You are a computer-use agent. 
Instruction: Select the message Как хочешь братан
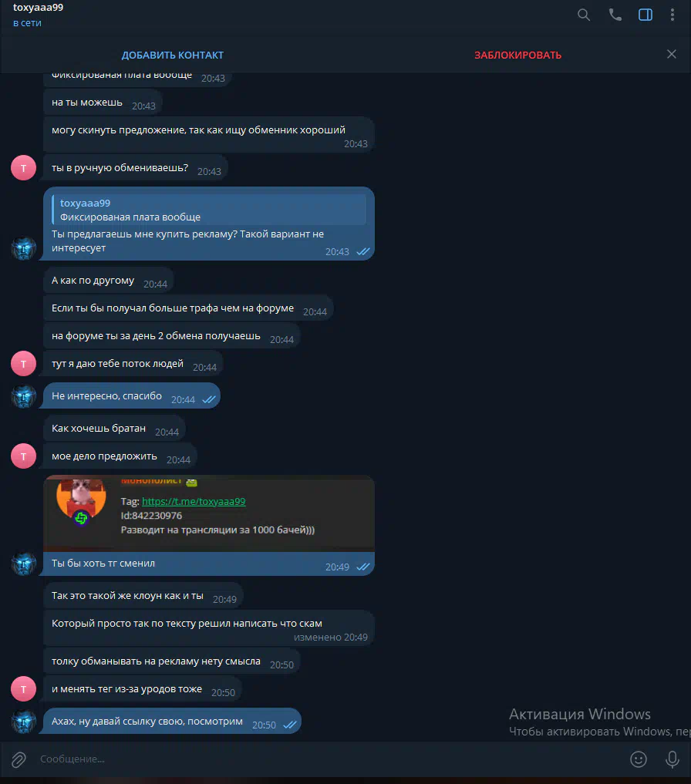pyautogui.click(x=115, y=429)
